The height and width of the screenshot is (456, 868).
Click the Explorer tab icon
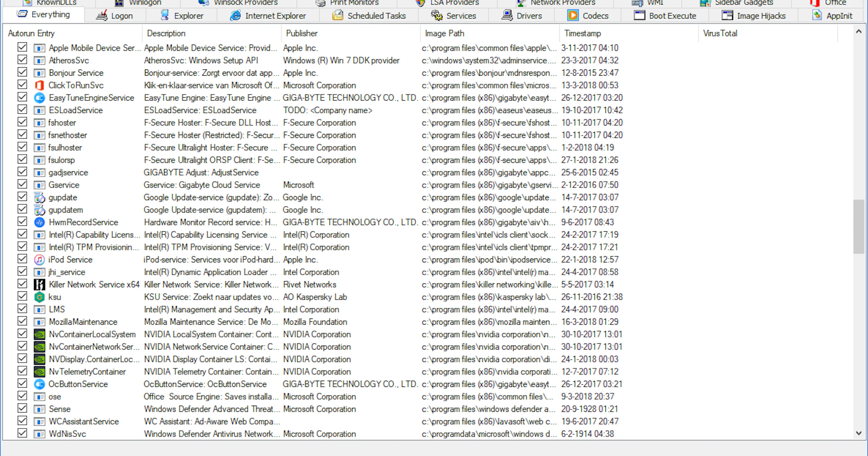tap(165, 16)
